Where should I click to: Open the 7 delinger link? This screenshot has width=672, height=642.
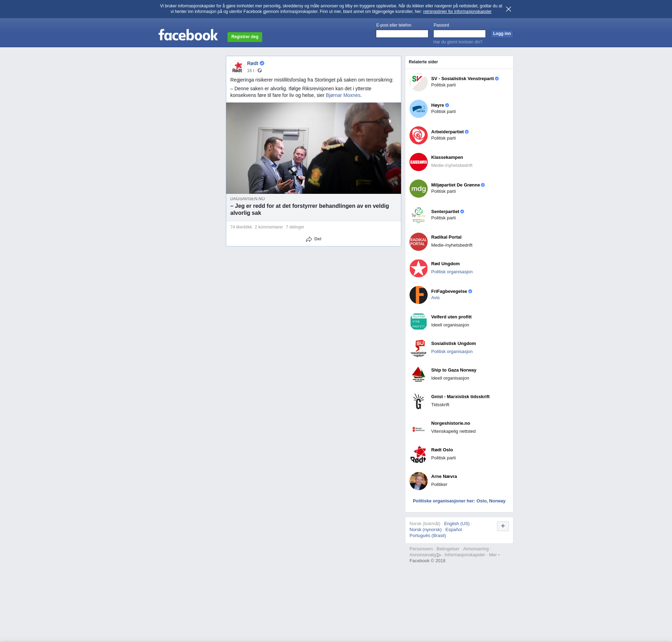(295, 227)
